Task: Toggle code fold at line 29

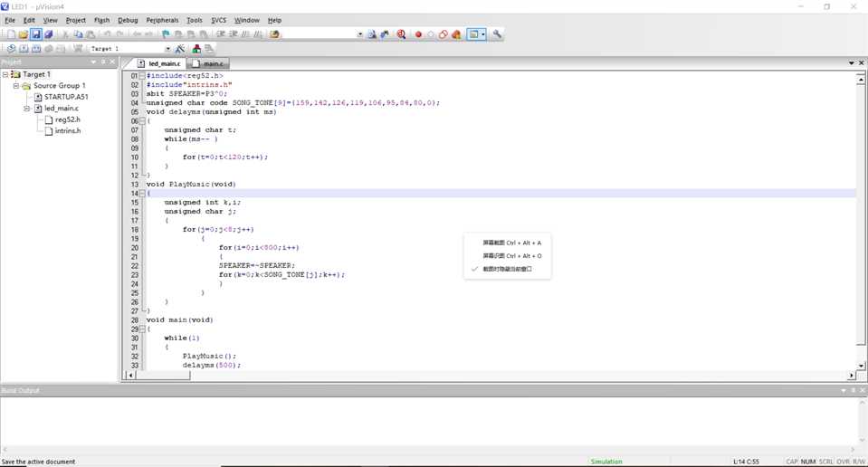Action: [x=142, y=329]
